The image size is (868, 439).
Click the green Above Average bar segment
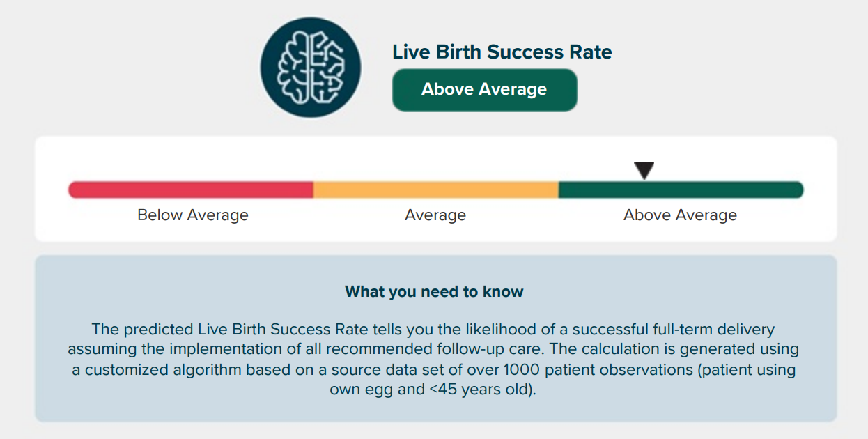681,190
